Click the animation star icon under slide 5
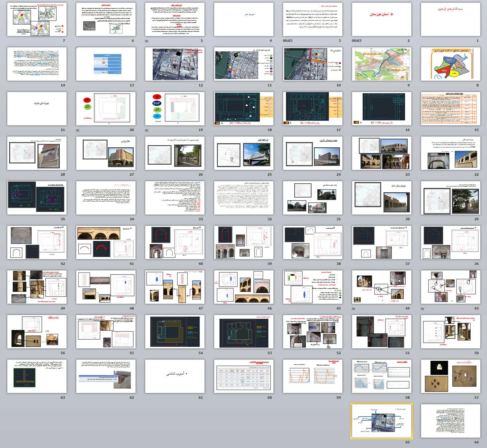 pyautogui.click(x=147, y=41)
